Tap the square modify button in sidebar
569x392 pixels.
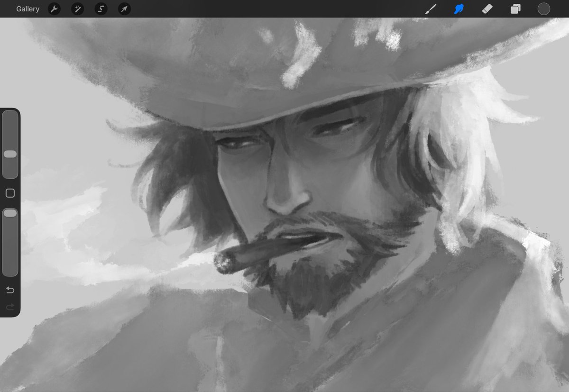coord(10,193)
